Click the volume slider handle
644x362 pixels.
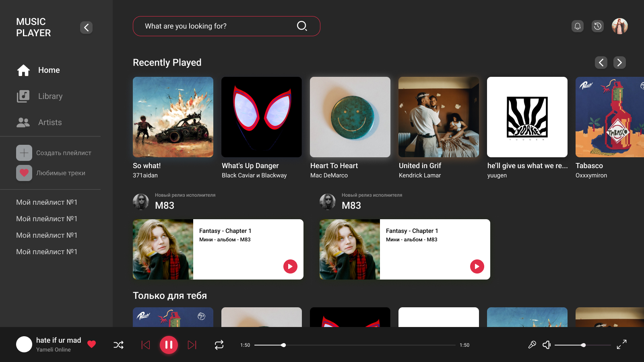(583, 345)
